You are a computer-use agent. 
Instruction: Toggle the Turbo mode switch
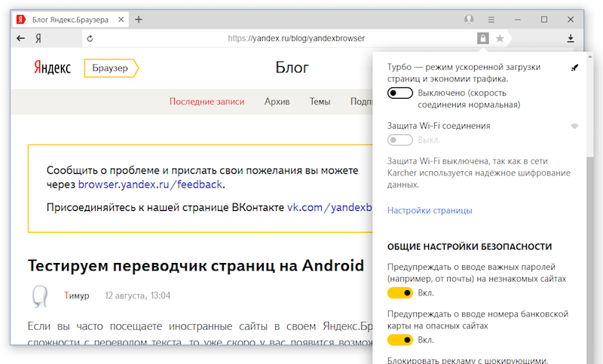click(x=400, y=93)
